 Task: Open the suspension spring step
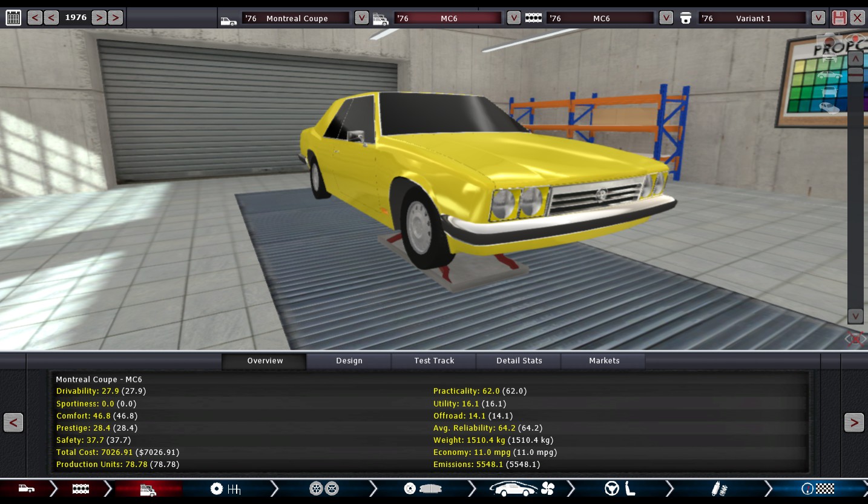pyautogui.click(x=719, y=489)
